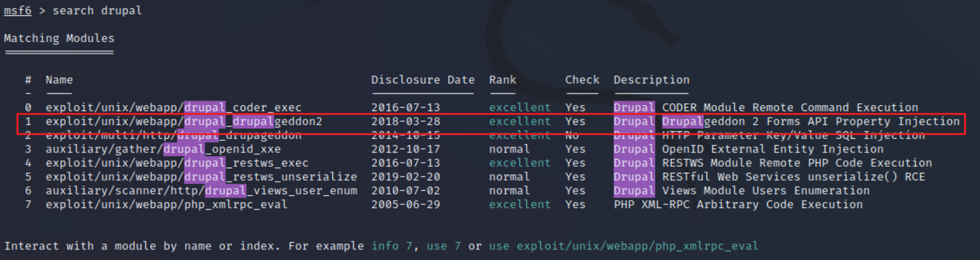980x260 pixels.
Task: Click 'use exploit/unix/webapp/php_xmlrpc_eval' example command
Action: (624, 246)
